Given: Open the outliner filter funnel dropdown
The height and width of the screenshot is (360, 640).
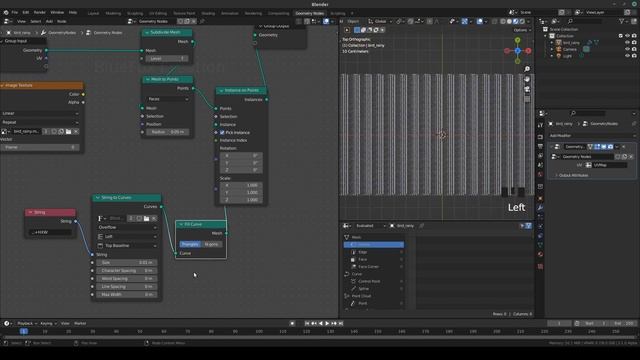Looking at the screenshot, I should 623,21.
